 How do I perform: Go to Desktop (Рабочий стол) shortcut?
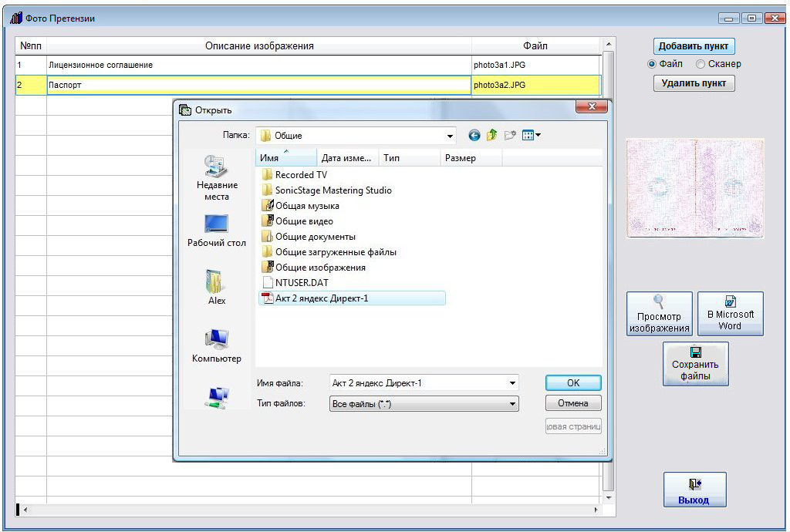click(x=217, y=231)
